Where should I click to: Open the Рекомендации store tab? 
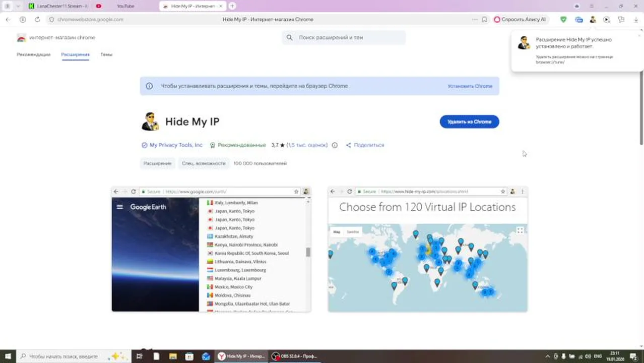tap(34, 54)
